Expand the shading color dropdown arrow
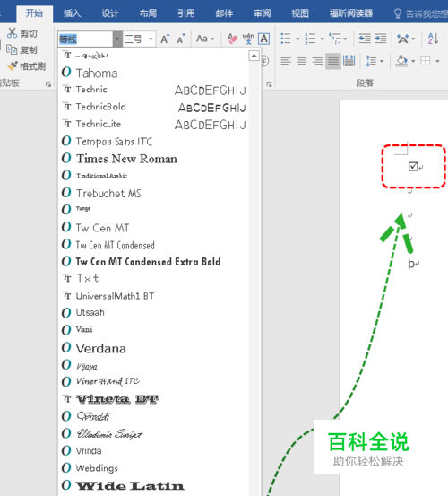This screenshot has height=496, width=448. pos(413,61)
